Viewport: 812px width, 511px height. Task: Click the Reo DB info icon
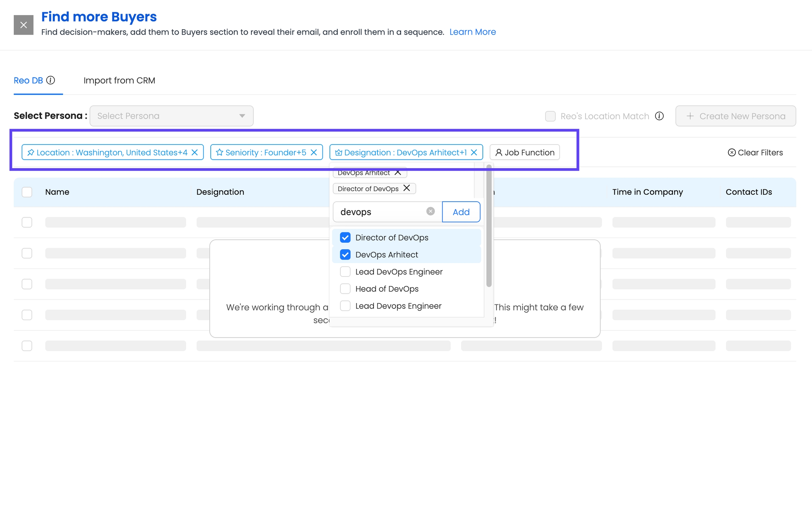click(51, 80)
